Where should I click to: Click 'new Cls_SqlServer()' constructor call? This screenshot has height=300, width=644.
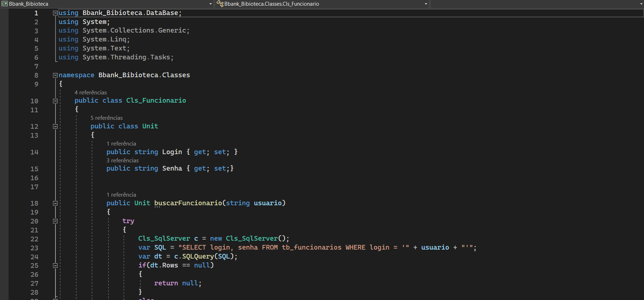[x=248, y=238]
